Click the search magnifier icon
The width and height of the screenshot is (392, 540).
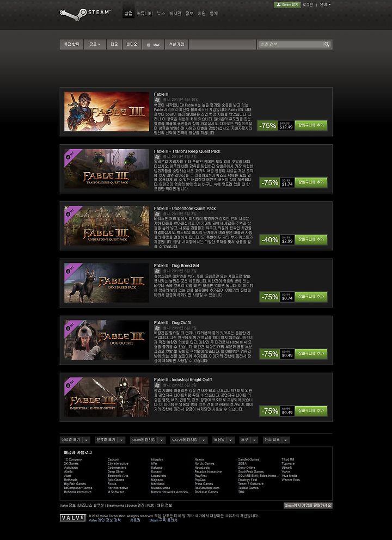[327, 44]
